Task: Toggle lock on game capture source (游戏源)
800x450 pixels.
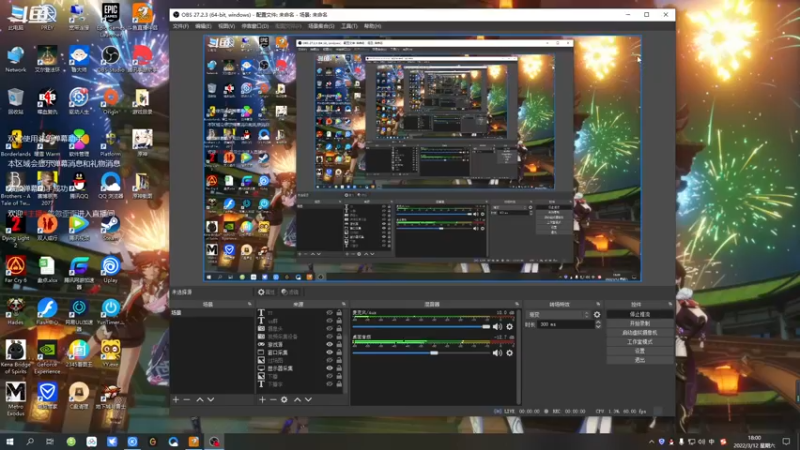Action: 339,344
